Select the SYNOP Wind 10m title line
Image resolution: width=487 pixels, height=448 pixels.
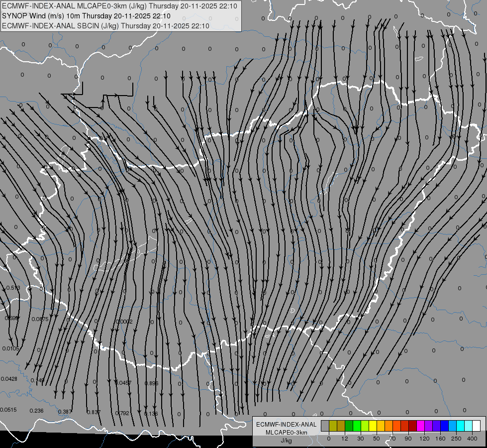pos(87,16)
